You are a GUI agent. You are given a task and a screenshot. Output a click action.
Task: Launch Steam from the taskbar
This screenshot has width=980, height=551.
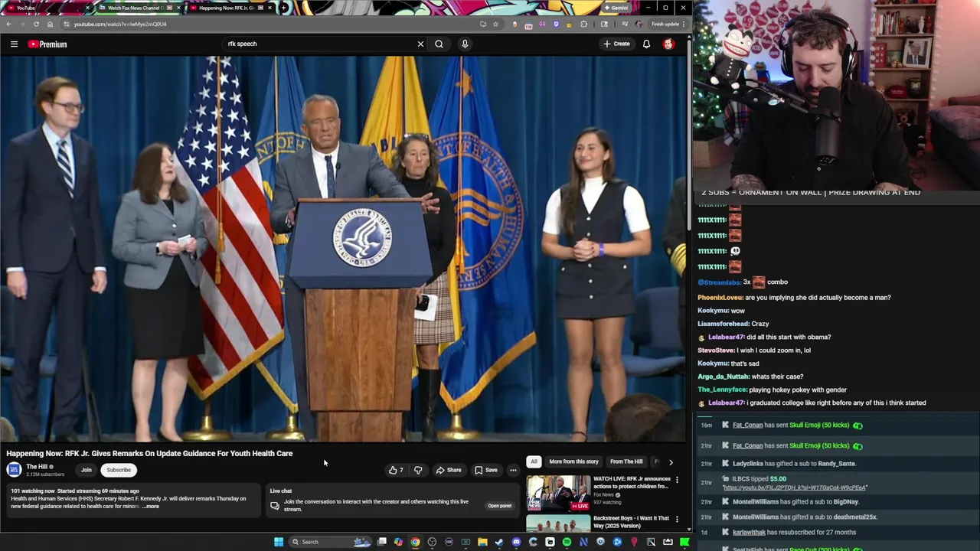tap(499, 542)
